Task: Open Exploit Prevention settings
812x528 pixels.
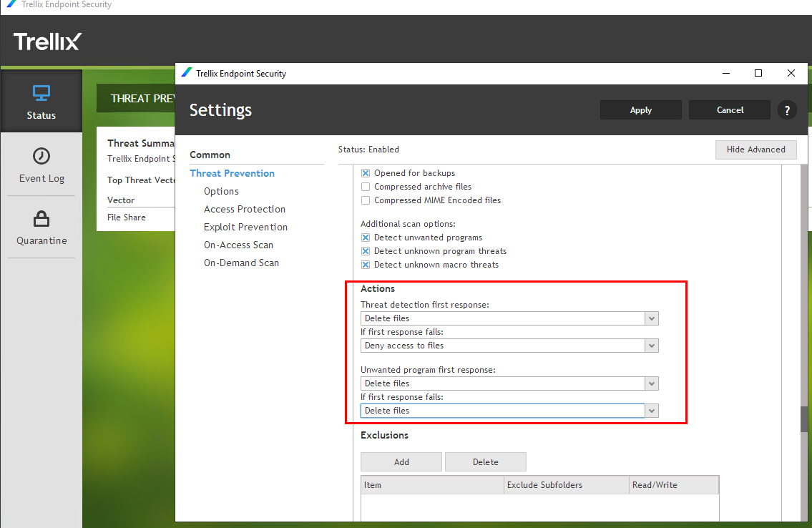Action: click(x=245, y=227)
